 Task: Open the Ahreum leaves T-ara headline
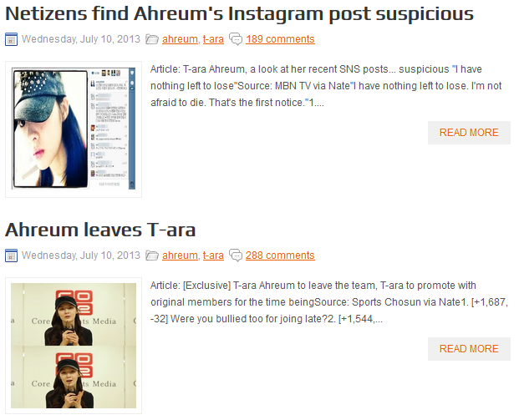(100, 230)
